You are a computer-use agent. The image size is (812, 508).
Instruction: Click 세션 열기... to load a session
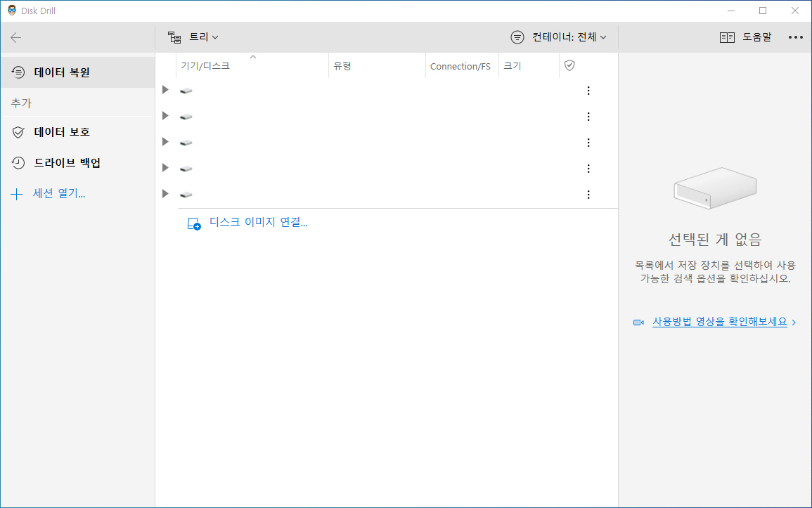point(49,193)
